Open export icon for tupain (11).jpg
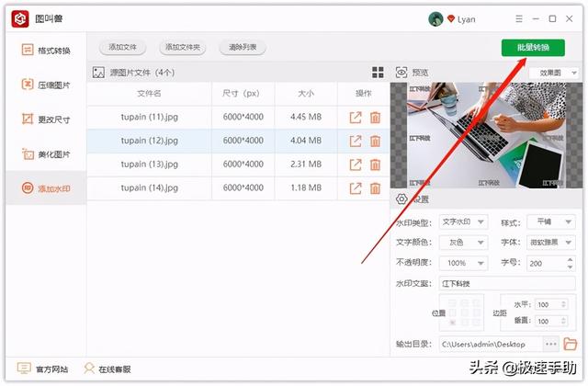Image resolution: width=588 pixels, height=386 pixels. (x=356, y=117)
